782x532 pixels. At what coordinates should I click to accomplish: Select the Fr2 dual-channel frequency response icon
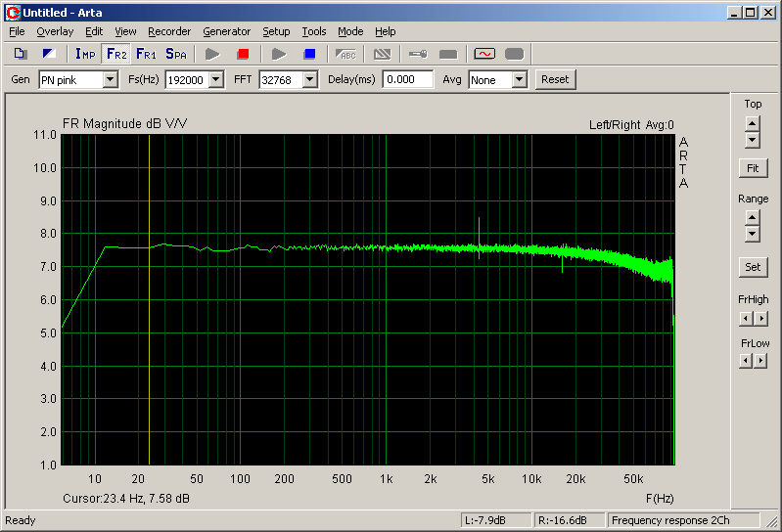[x=116, y=54]
